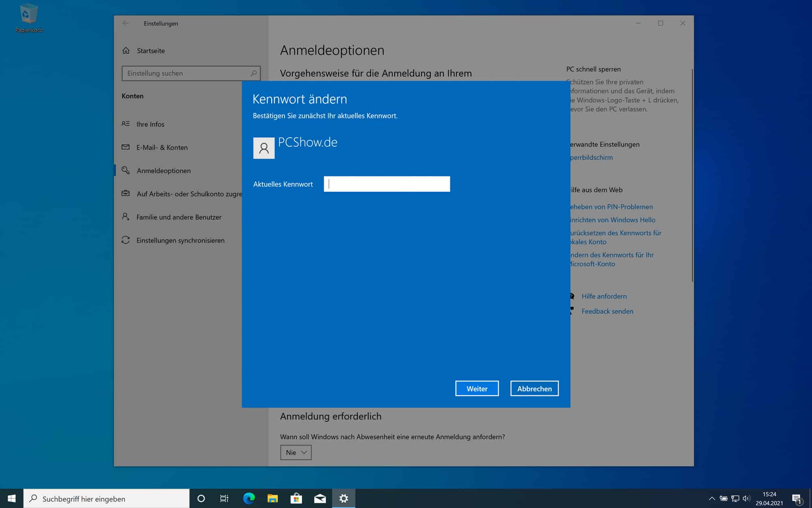Show hidden tray icons chevron

click(x=711, y=498)
